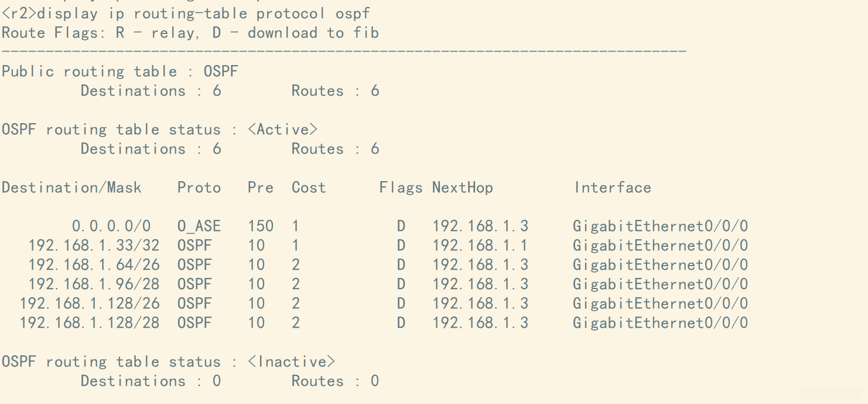Click the Flags column header

pos(401,188)
